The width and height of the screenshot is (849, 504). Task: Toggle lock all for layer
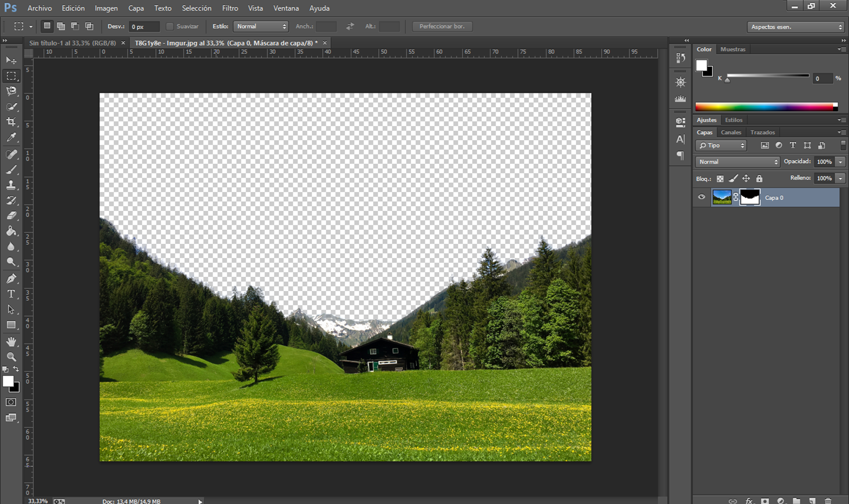click(759, 179)
